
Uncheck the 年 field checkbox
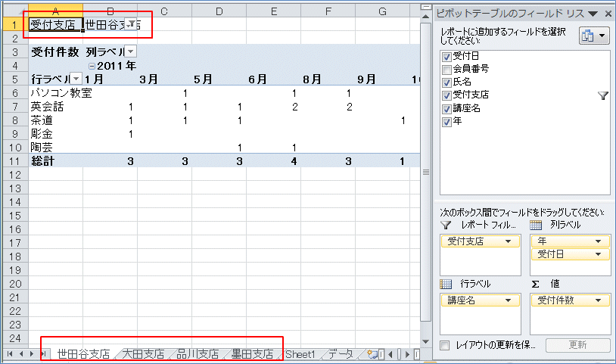tap(446, 122)
